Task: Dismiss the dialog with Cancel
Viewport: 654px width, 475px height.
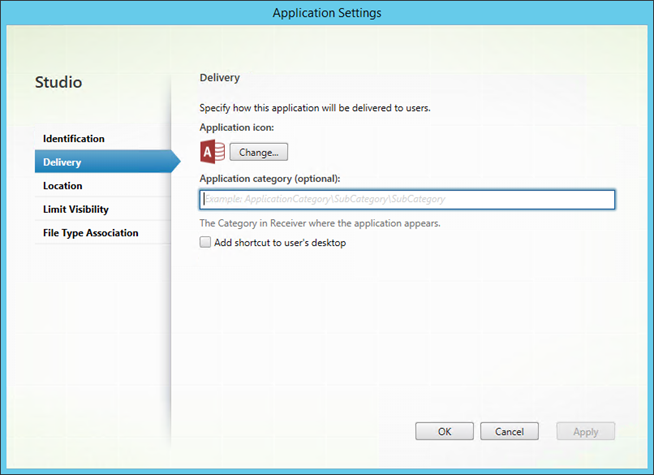Action: (x=509, y=431)
